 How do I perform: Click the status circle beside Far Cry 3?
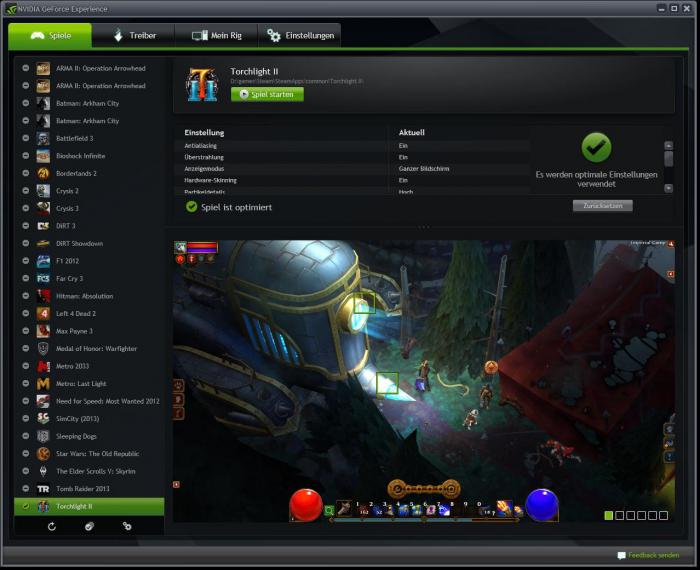pos(26,278)
